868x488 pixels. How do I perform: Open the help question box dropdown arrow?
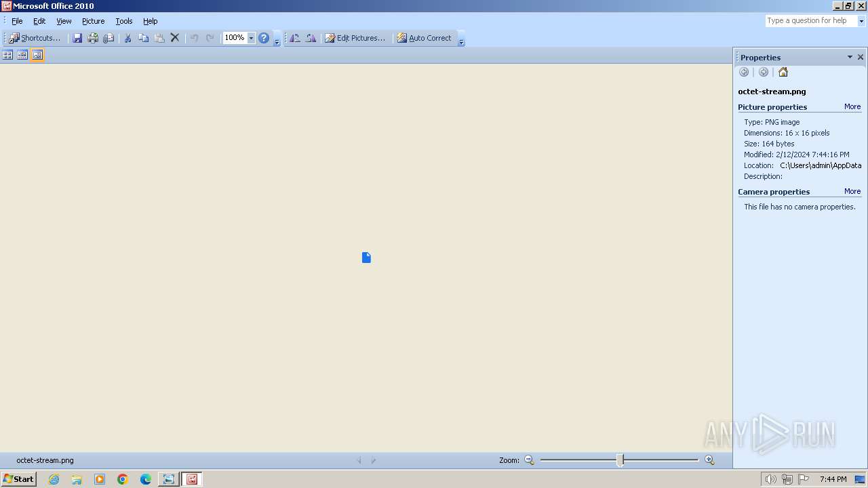pos(861,21)
